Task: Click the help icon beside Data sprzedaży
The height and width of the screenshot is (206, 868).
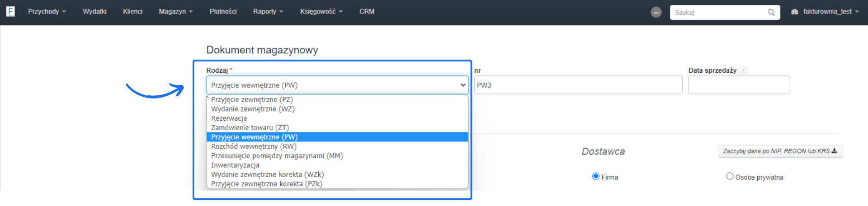Action: [743, 70]
